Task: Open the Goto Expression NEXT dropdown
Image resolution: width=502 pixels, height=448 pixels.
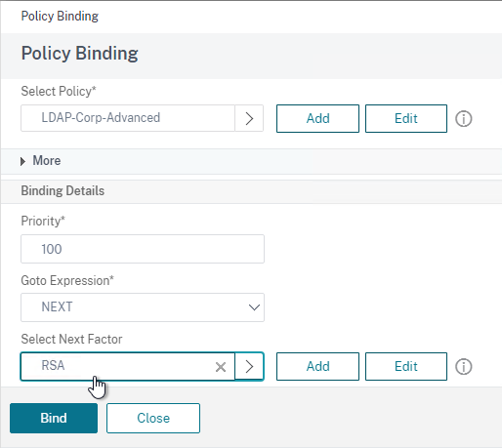Action: point(143,307)
